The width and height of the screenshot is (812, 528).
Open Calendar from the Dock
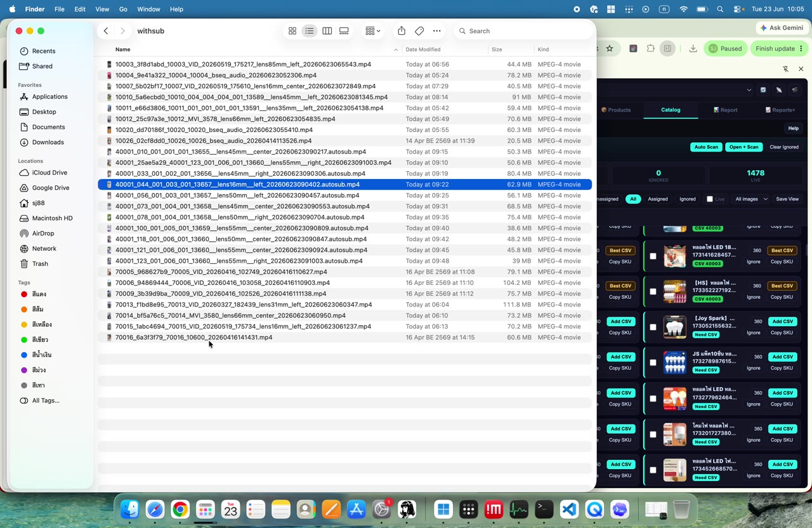pos(230,510)
